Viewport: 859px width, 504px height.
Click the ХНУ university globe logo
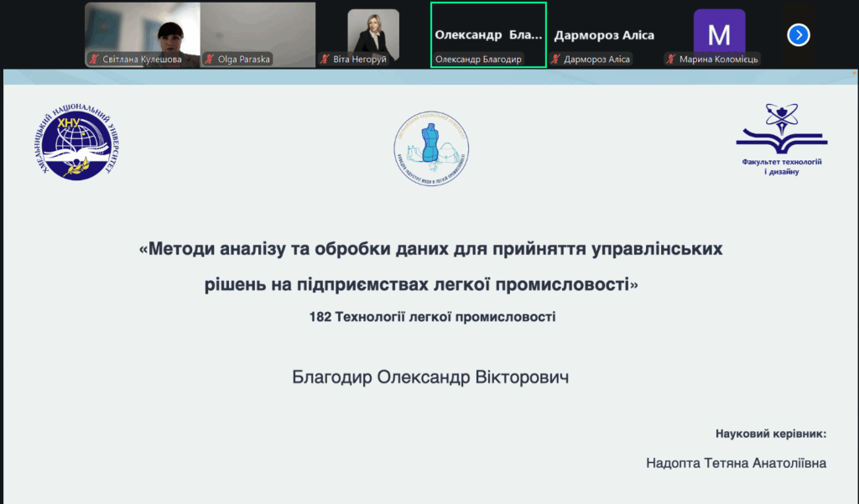click(x=79, y=143)
